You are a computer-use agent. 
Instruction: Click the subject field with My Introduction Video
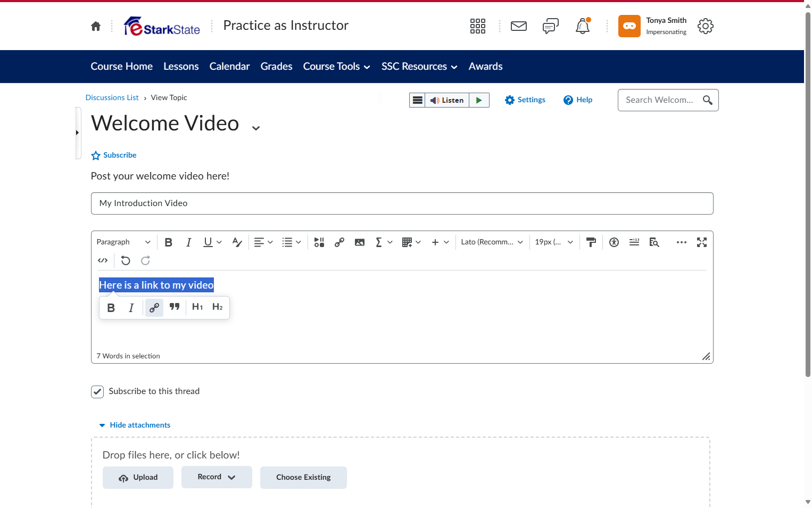coord(402,203)
